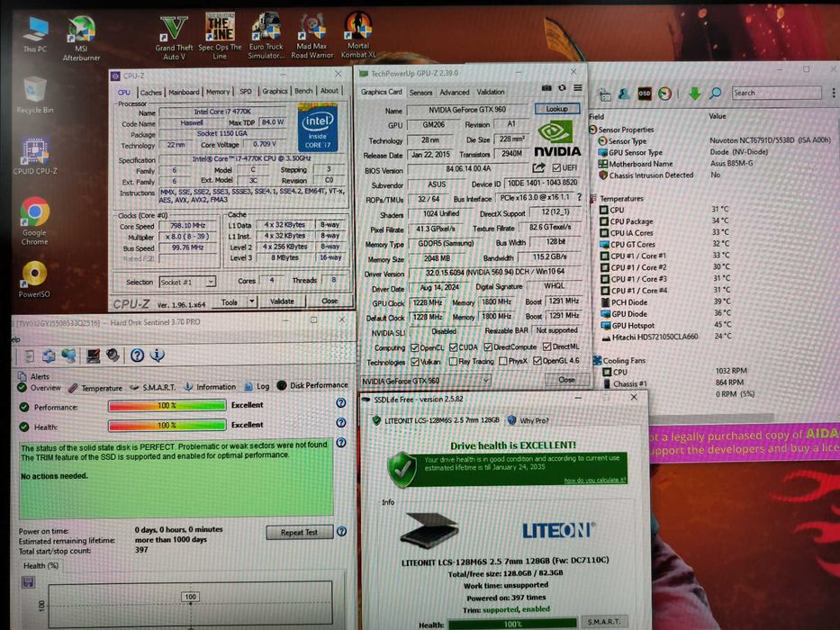Toggle the OpenCL checkbox in GPU-Z
Viewport: 840px width, 630px height.
coord(414,347)
